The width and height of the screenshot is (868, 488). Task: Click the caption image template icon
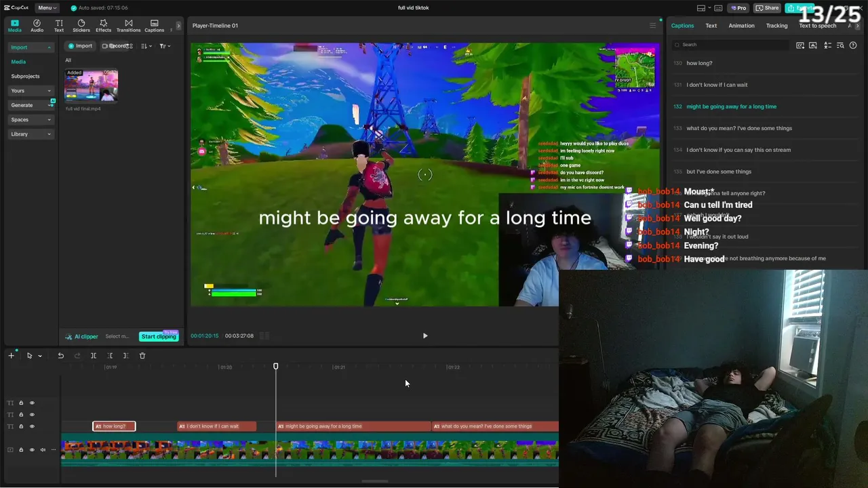click(813, 45)
